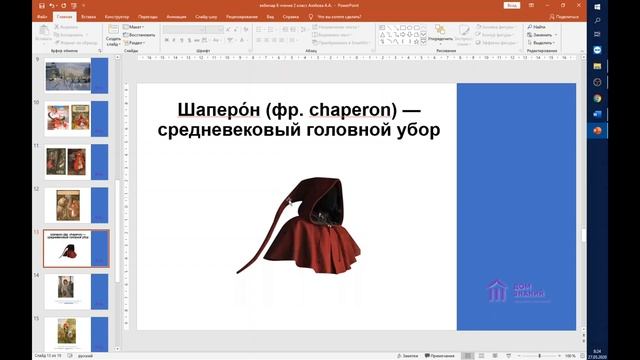Undo the last action
This screenshot has height=360, width=640.
pyautogui.click(x=52, y=6)
